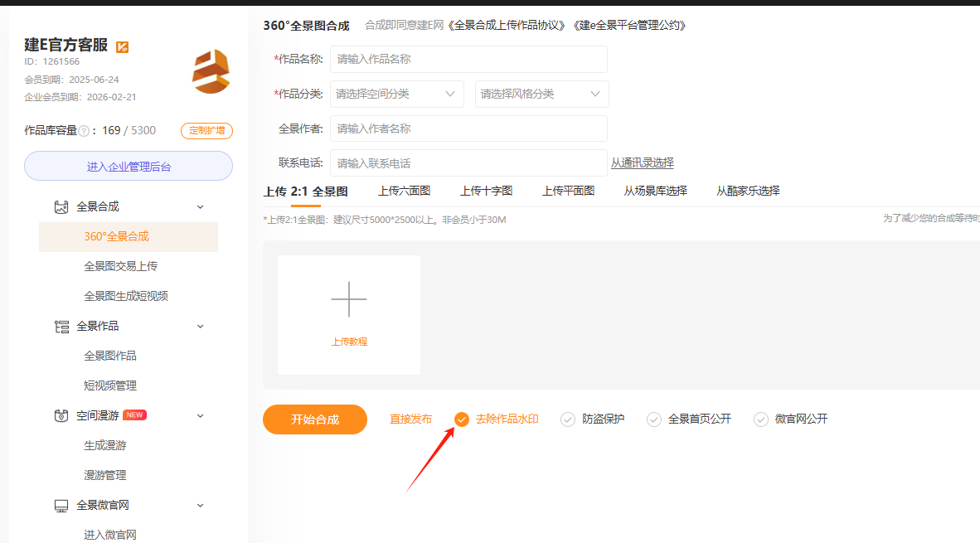Open the 请选择风格分类 dropdown
Image resolution: width=980 pixels, height=543 pixels.
[x=541, y=94]
